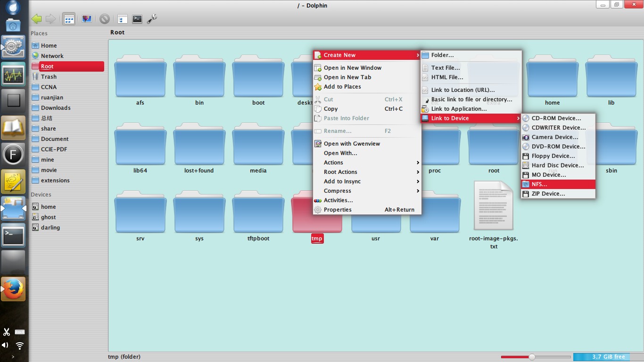Create new HTML File...
644x362 pixels.
[x=471, y=77]
